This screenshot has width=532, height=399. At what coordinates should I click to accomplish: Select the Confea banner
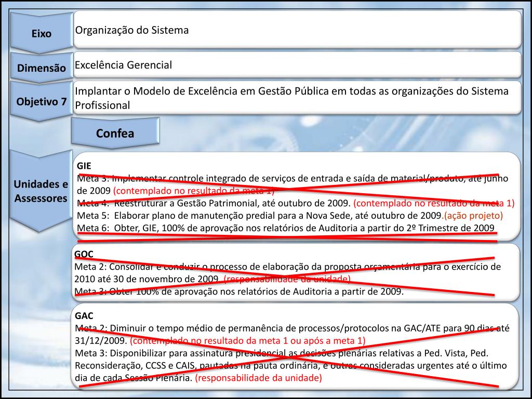pos(115,133)
